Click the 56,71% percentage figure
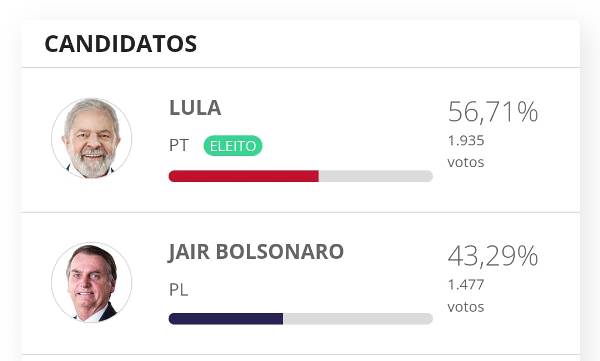Screen dimensions: 600x361 tap(493, 112)
